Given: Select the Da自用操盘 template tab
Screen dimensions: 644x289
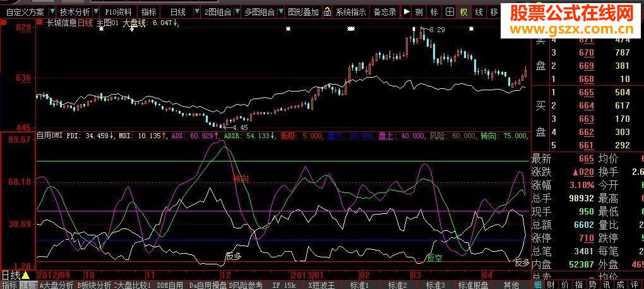Looking at the screenshot, I should tap(208, 285).
